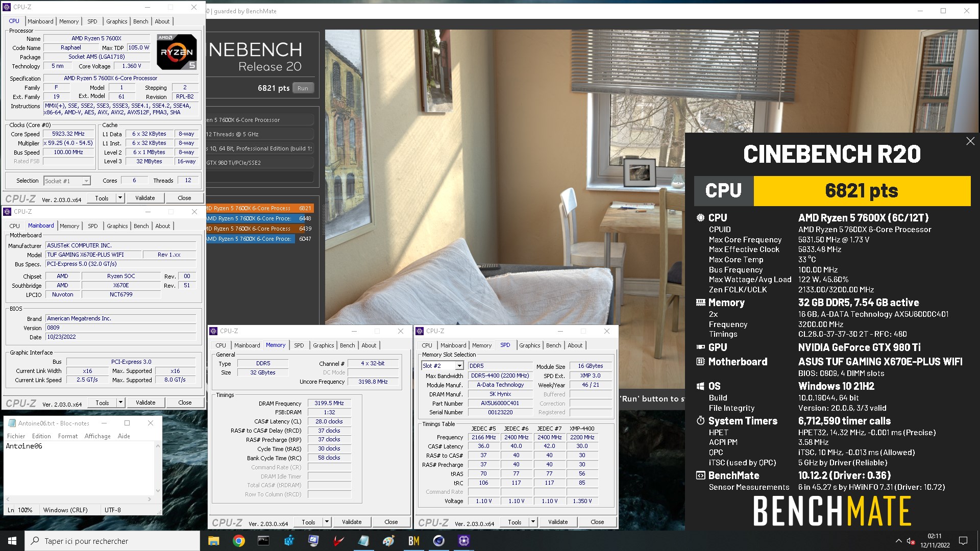
Task: Show hidden system tray icons
Action: click(x=898, y=541)
